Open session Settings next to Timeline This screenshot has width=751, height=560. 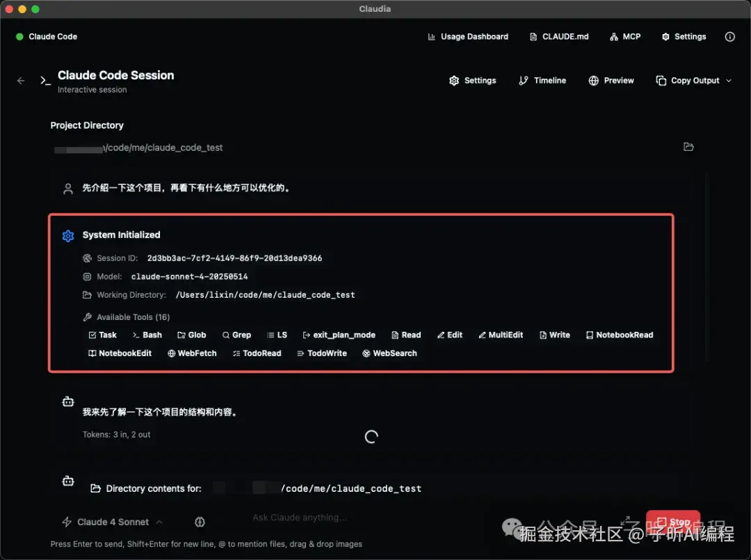pyautogui.click(x=473, y=81)
